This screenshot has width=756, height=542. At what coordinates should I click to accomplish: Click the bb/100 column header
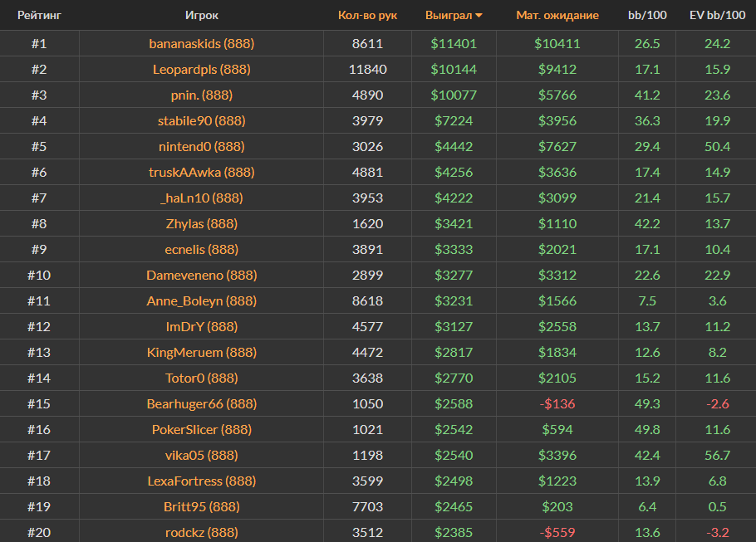[647, 15]
